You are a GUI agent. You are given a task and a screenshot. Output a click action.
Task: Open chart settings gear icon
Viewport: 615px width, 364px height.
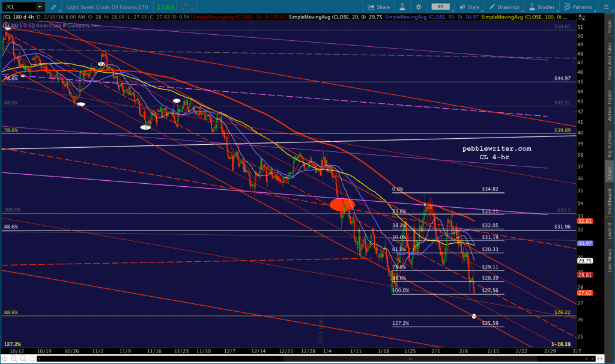click(419, 7)
